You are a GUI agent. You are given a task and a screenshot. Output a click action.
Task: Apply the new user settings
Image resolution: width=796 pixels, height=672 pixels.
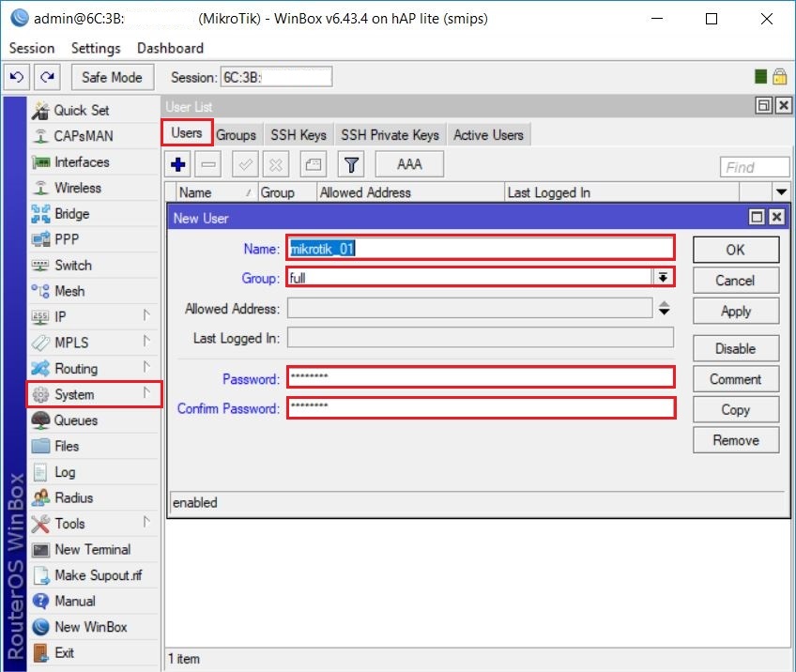pos(735,311)
